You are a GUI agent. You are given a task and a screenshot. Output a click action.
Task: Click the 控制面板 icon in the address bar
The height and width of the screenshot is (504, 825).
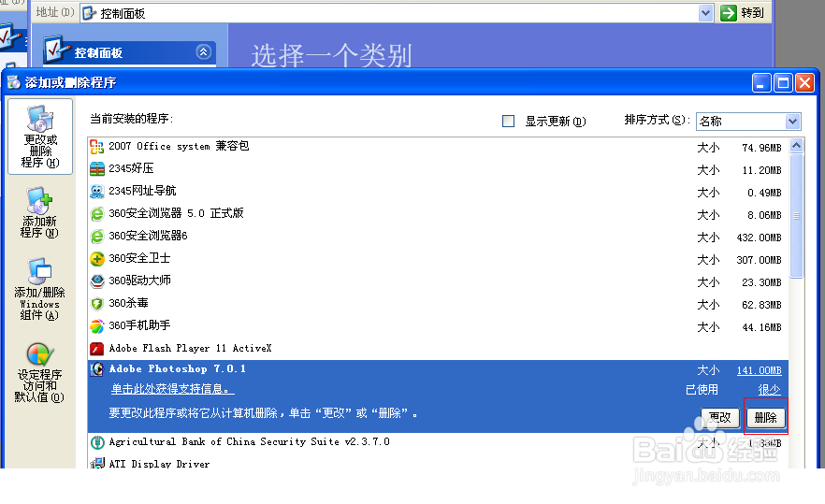point(90,13)
